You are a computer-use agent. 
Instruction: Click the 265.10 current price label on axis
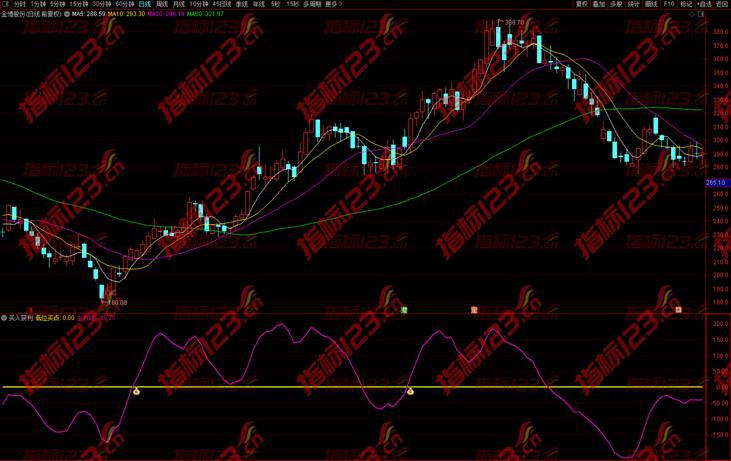[715, 183]
